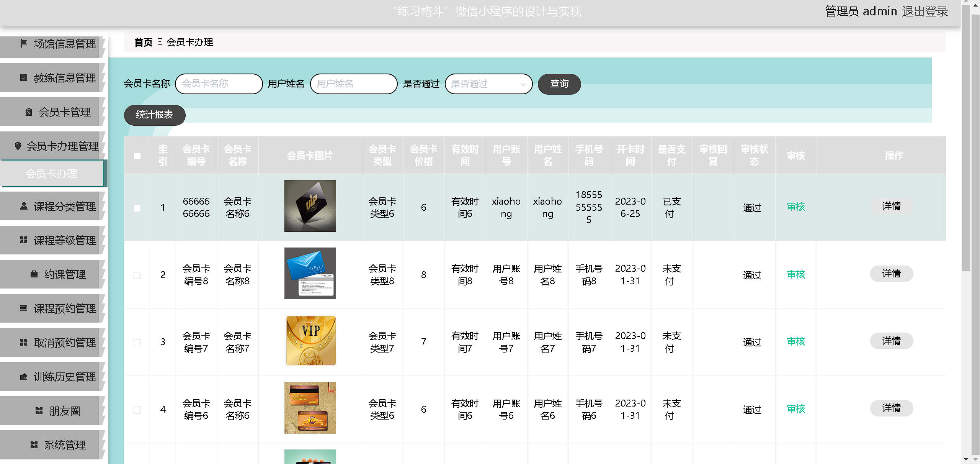Open 约课管理 menu
The width and height of the screenshot is (980, 464).
click(53, 274)
